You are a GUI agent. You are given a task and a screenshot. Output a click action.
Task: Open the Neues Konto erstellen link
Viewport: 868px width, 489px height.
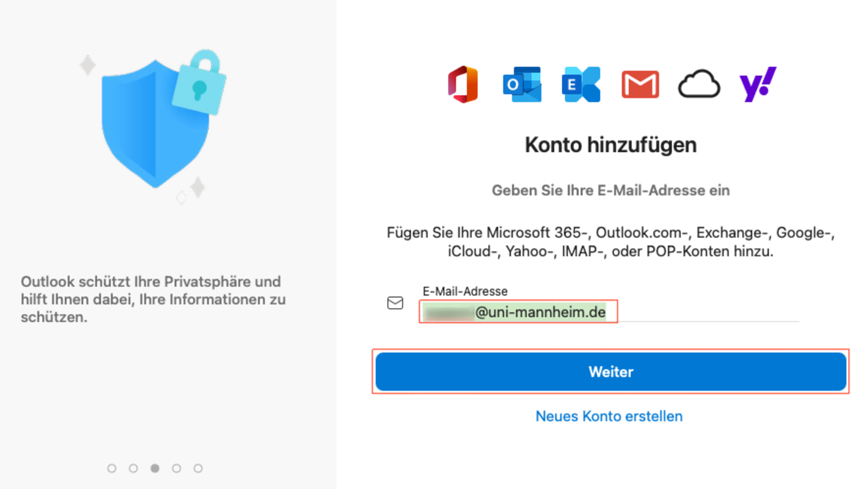609,416
